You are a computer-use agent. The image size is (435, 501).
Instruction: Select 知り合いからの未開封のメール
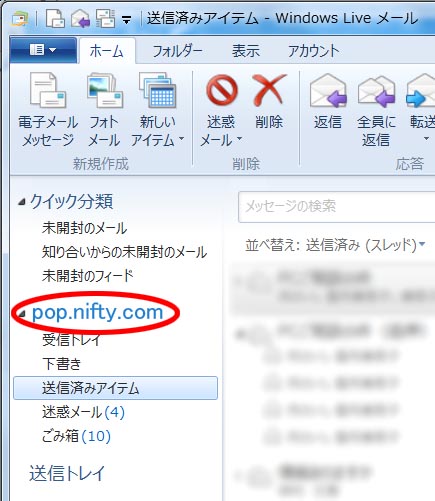click(124, 252)
